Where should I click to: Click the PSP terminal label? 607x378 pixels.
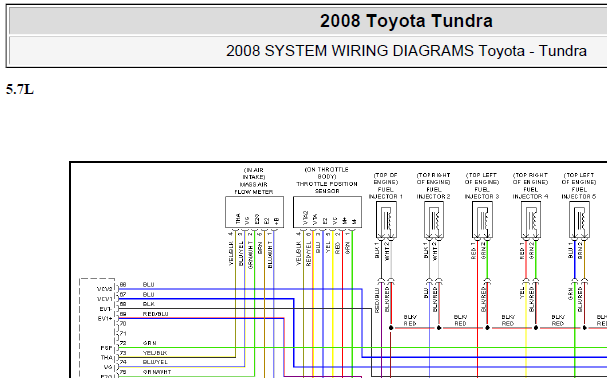pyautogui.click(x=106, y=348)
